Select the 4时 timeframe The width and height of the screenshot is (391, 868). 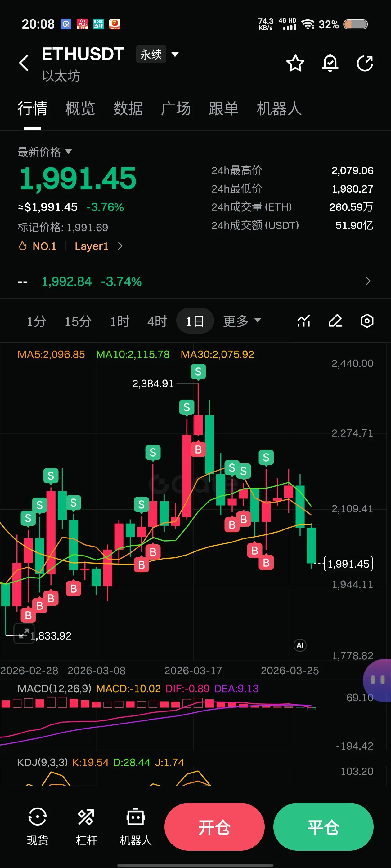pyautogui.click(x=157, y=321)
